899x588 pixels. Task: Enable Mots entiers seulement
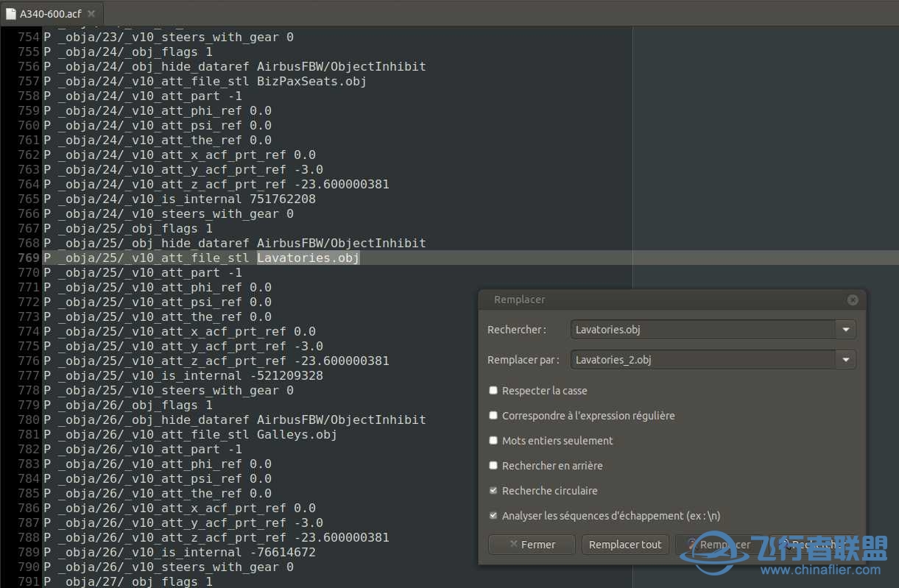[493, 441]
